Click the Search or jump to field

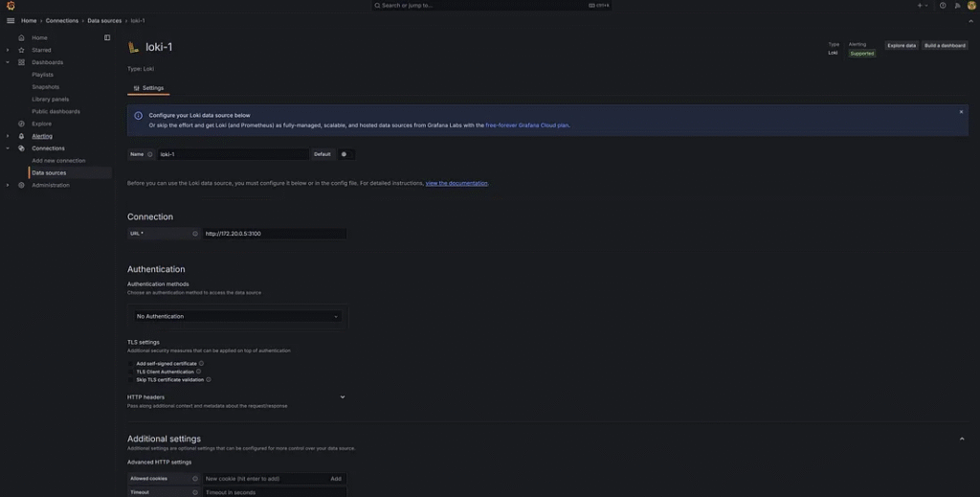tap(491, 6)
